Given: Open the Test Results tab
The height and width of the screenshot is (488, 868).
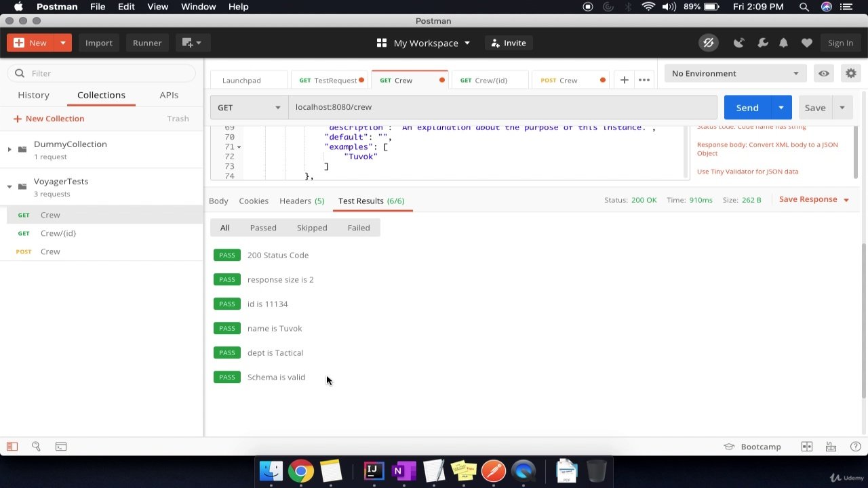Looking at the screenshot, I should (371, 201).
